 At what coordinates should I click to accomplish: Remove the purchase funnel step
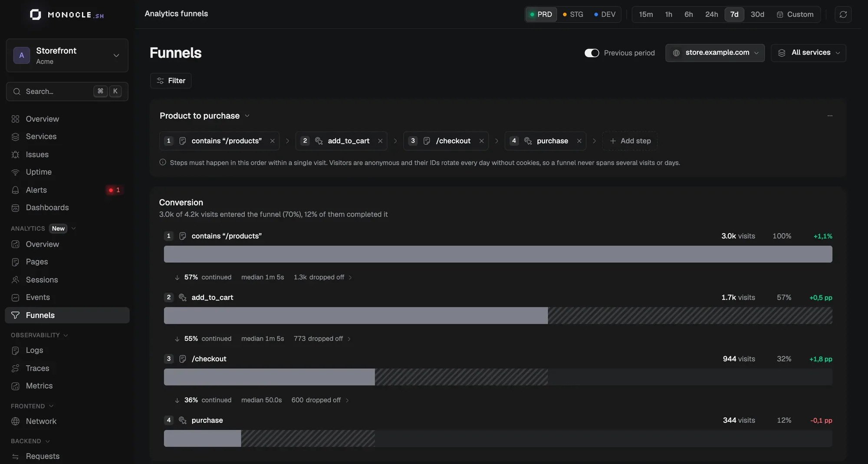pos(579,141)
